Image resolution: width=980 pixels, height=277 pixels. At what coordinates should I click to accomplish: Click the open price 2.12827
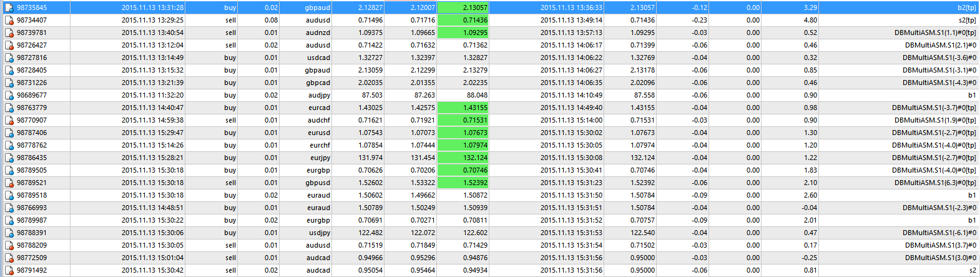371,8
